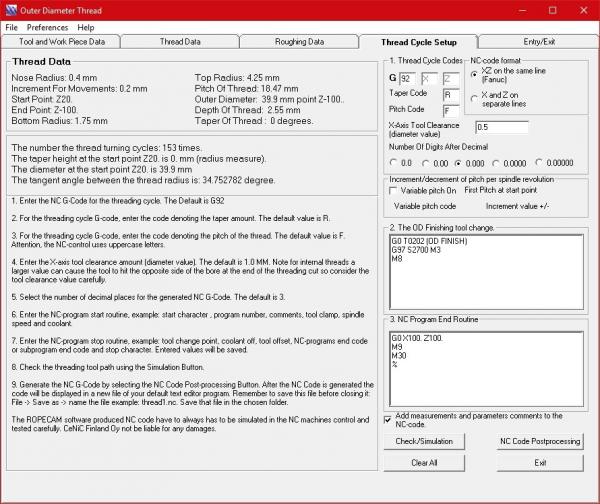Enable Variable pitch On checkbox
600x504 pixels.
click(392, 190)
